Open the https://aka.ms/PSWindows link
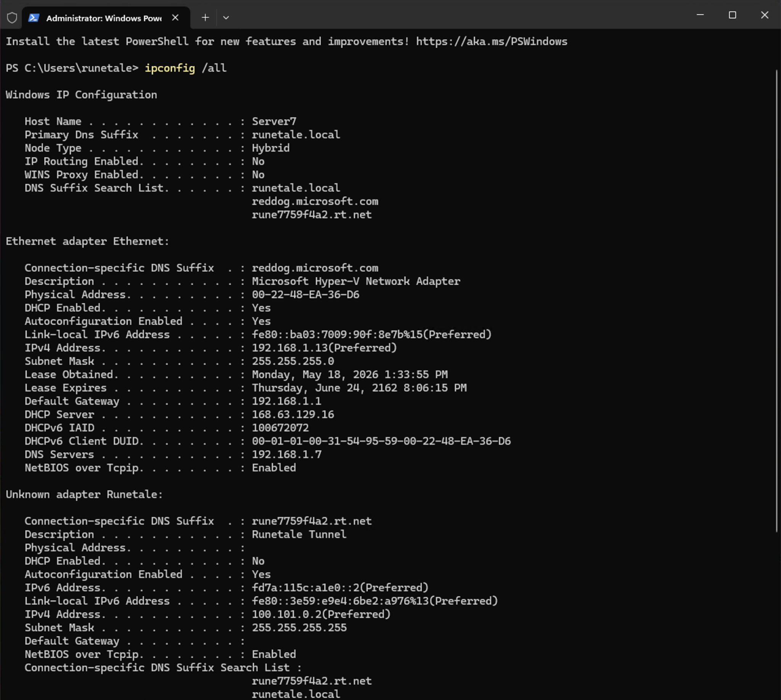 point(492,42)
